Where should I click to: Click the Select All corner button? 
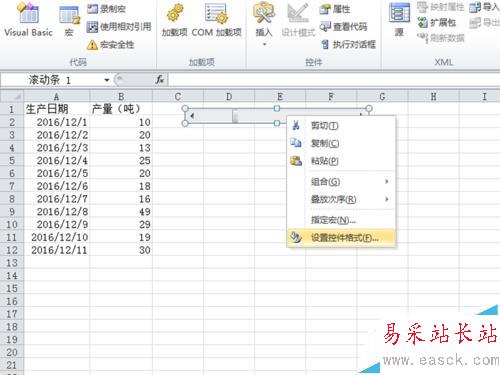[12, 97]
